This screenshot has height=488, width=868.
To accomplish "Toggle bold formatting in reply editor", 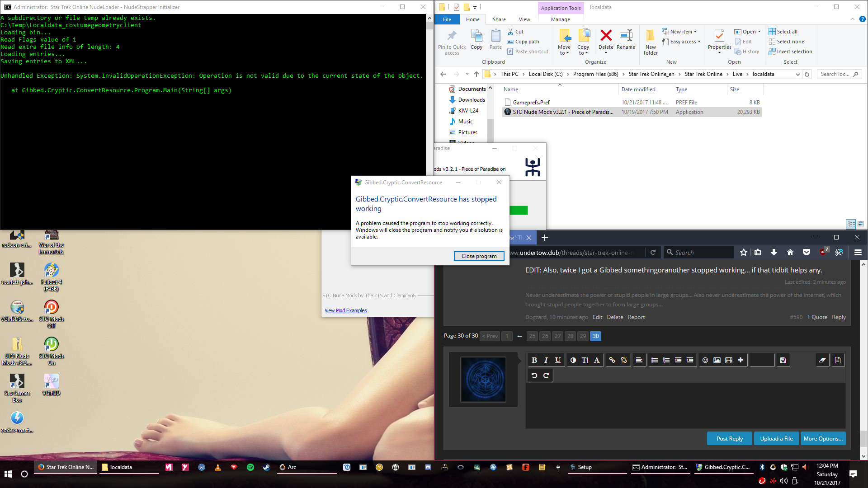I will [534, 360].
